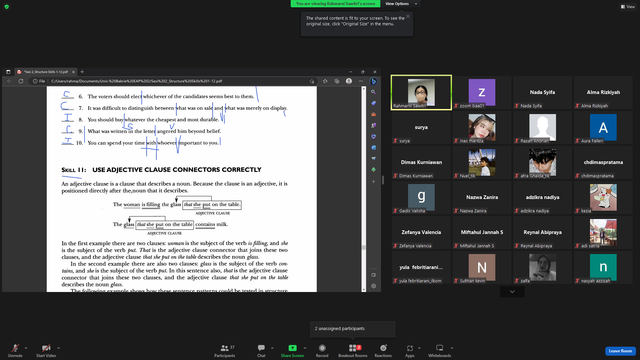This screenshot has height=360, width=640.
Task: Click the Record button
Action: point(322,350)
